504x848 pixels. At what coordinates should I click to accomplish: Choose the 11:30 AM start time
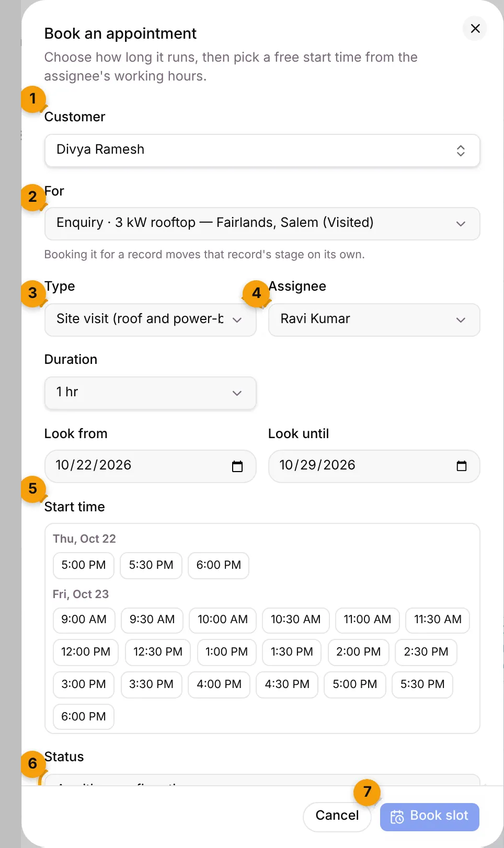438,620
